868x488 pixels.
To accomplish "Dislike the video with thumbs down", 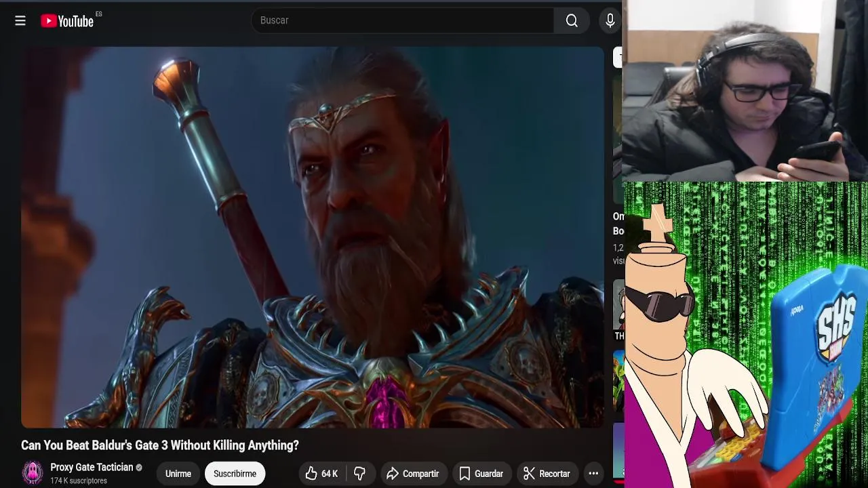I will [360, 474].
